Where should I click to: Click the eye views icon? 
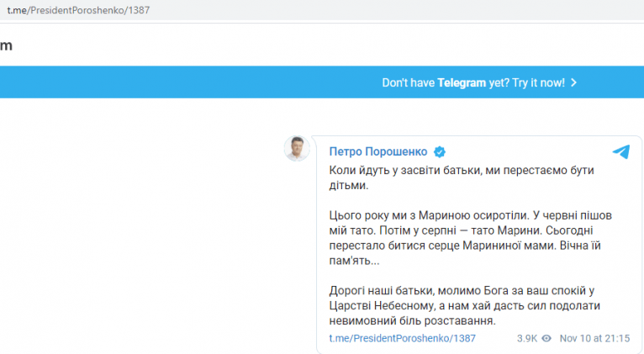click(546, 338)
